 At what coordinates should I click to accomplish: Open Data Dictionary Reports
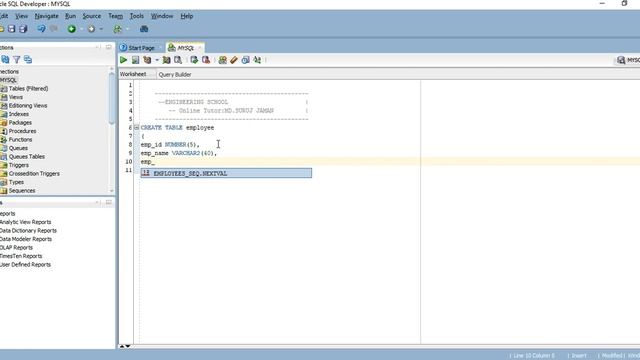28,231
